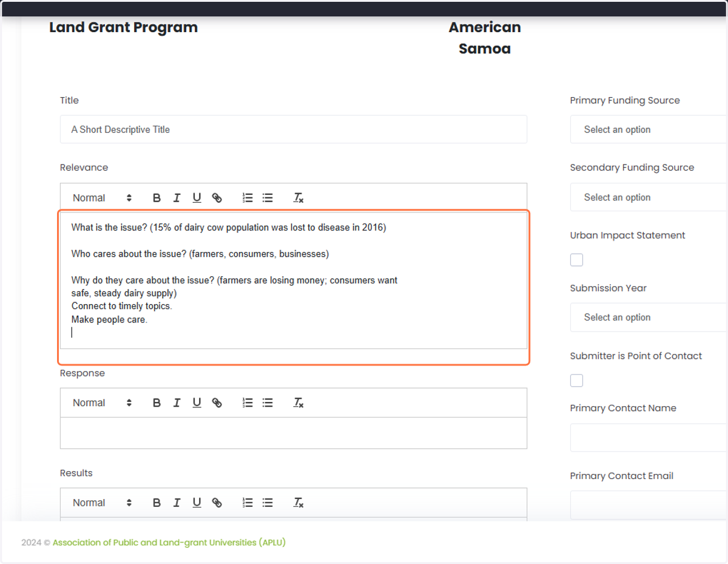Screen dimensions: 728x564
Task: Insert a link from the Response editor toolbar
Action: pos(217,403)
